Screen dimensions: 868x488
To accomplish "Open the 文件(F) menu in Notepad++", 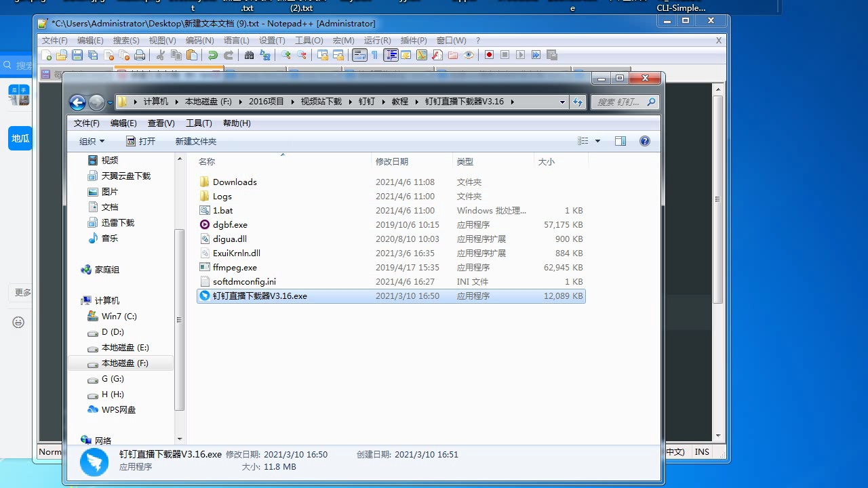I will pyautogui.click(x=55, y=41).
